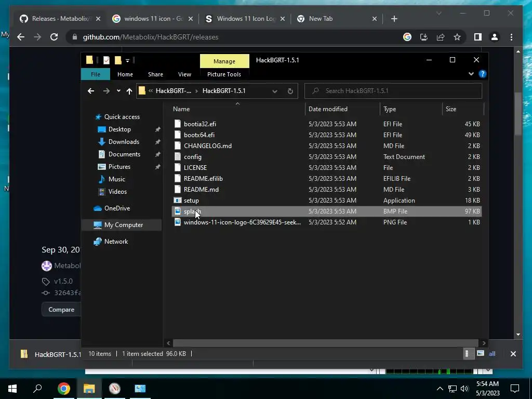
Task: Click the splash BMP file icon
Action: pos(178,211)
